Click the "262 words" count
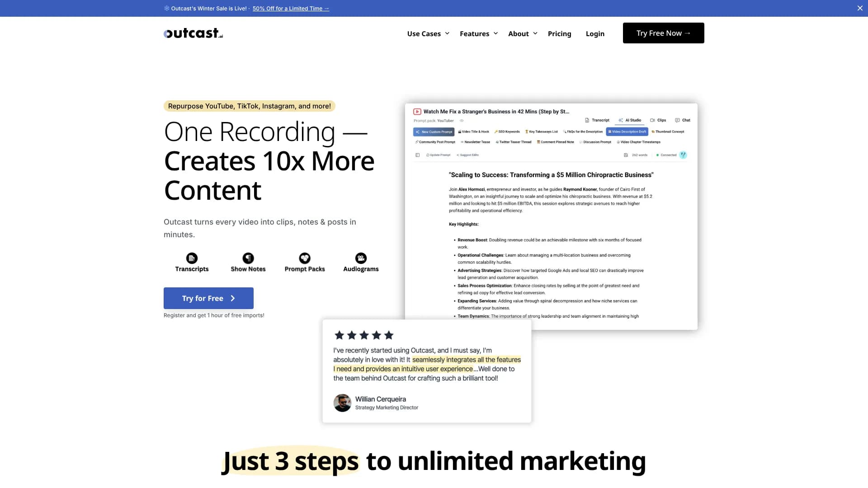Screen dimensions: 868x488 [640, 155]
